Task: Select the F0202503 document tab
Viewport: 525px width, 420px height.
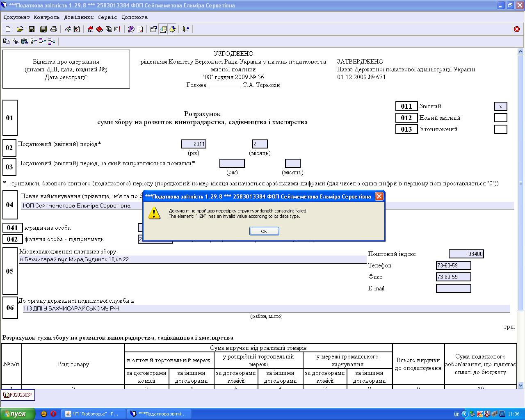Action: click(x=18, y=395)
